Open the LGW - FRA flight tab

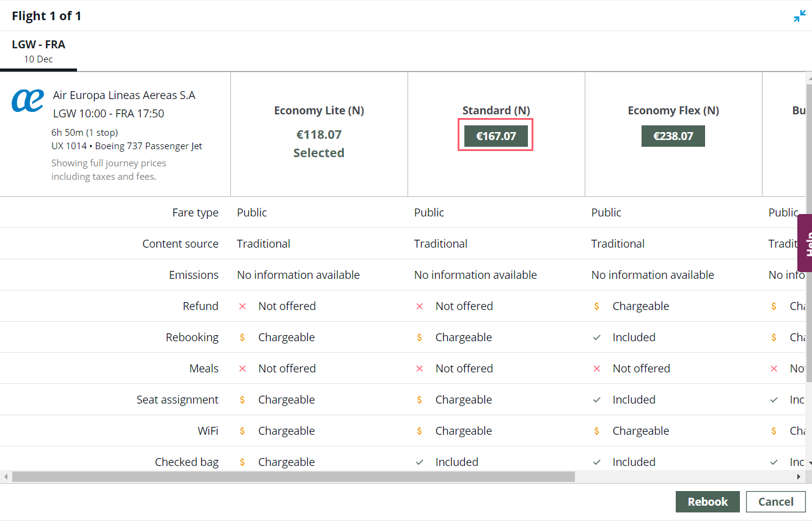point(38,51)
